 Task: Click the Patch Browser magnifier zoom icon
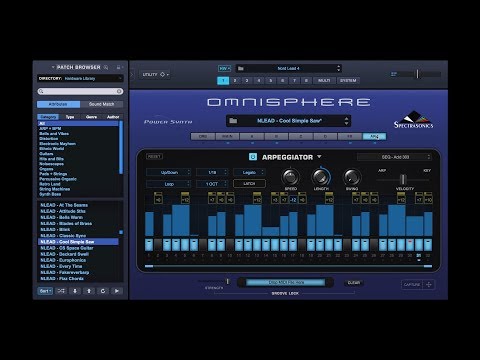click(106, 67)
